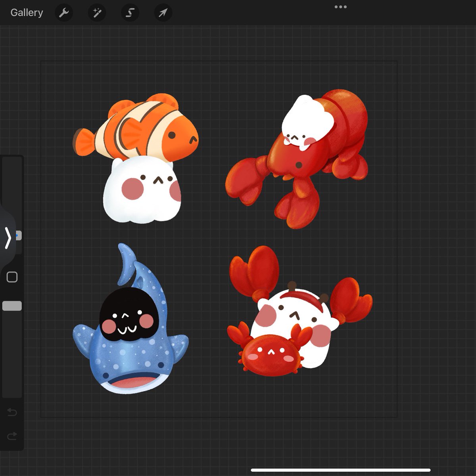This screenshot has height=476, width=476.
Task: Expand the collapsed side panel chevron
Action: 8,238
